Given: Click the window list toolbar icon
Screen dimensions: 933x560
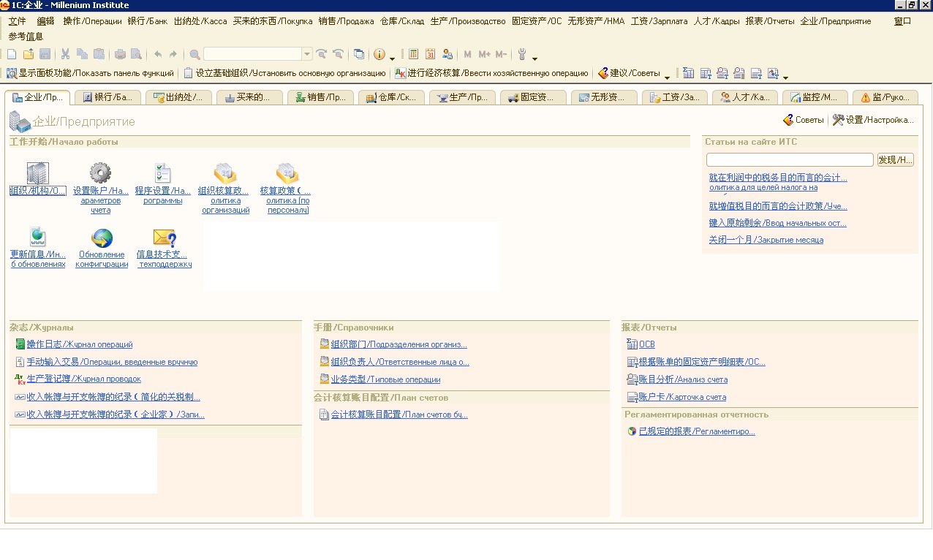Looking at the screenshot, I should (359, 54).
